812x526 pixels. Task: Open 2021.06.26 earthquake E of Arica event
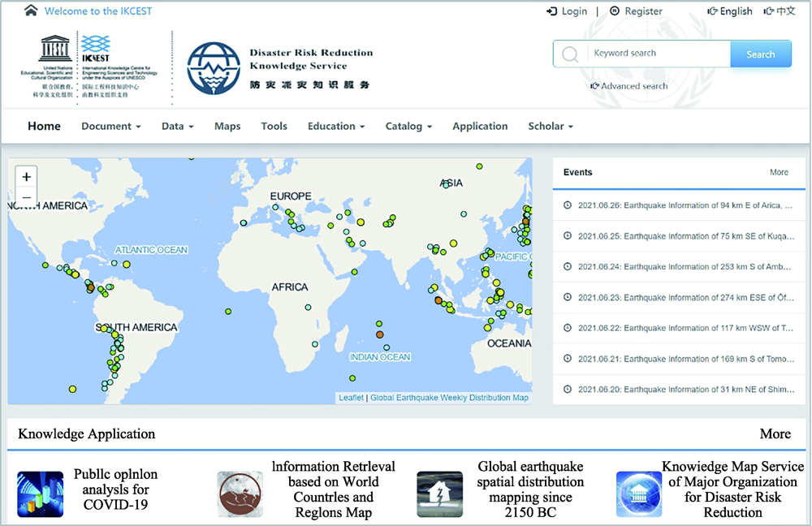point(685,205)
